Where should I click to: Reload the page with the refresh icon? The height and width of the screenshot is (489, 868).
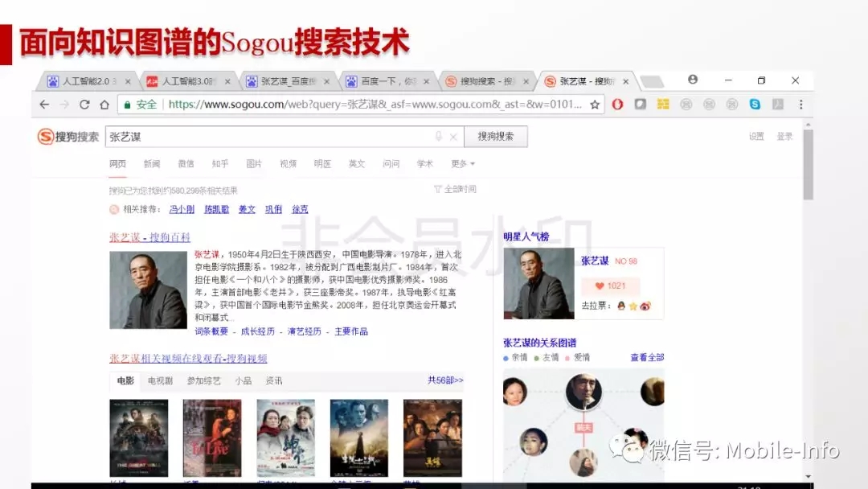84,104
